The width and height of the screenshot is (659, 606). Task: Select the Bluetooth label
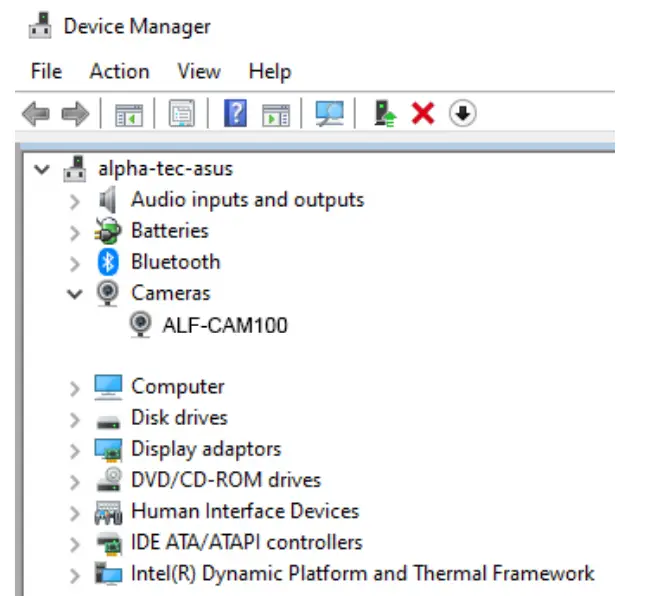176,262
